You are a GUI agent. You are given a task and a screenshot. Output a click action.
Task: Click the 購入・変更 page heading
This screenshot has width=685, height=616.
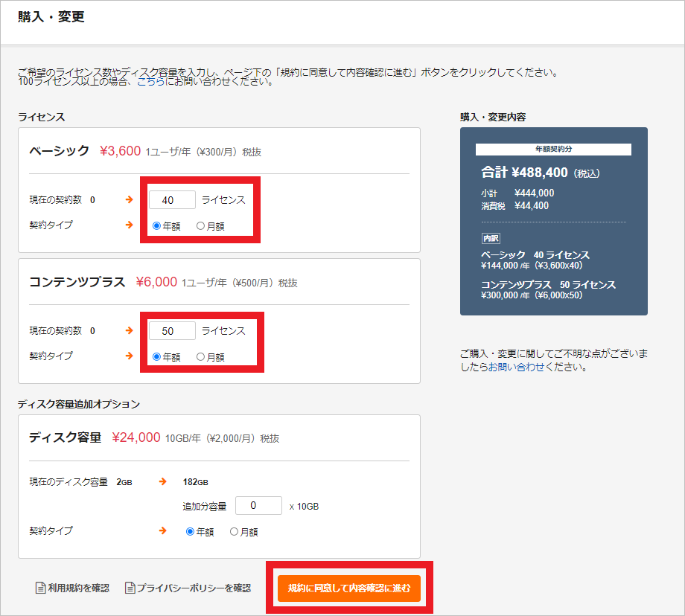pos(51,16)
